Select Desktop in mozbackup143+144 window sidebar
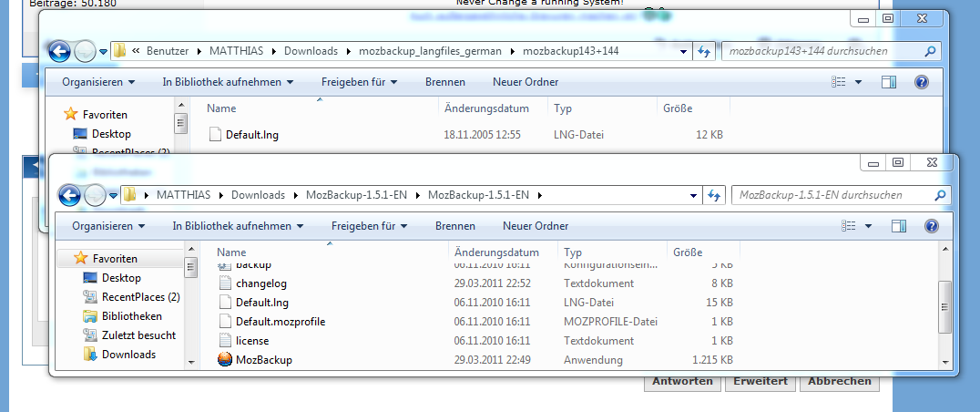980x412 pixels. [111, 134]
